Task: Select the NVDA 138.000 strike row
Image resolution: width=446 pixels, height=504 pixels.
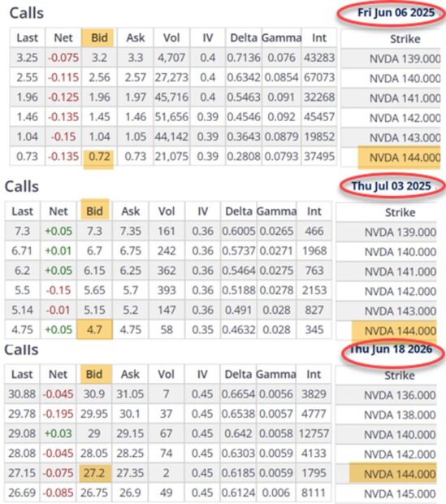Action: [x=400, y=415]
